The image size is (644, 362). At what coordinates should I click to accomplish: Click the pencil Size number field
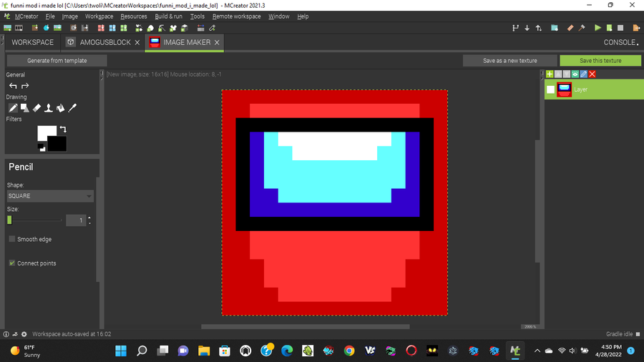[x=76, y=220]
